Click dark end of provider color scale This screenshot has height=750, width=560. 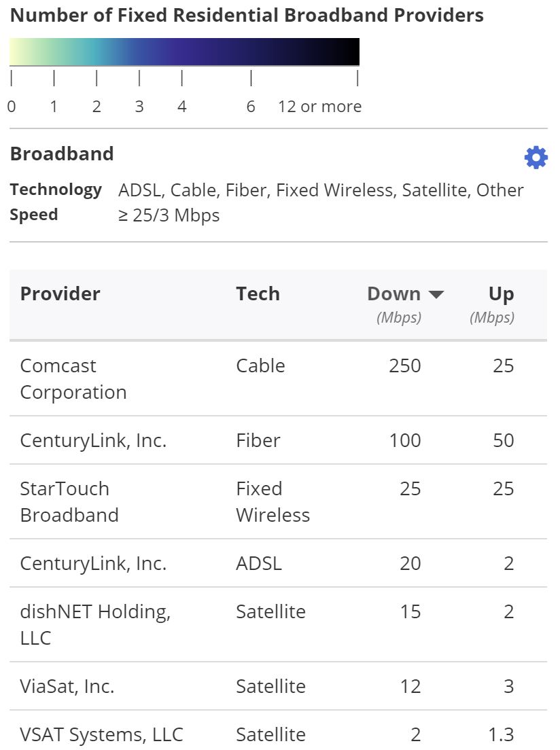tap(347, 52)
